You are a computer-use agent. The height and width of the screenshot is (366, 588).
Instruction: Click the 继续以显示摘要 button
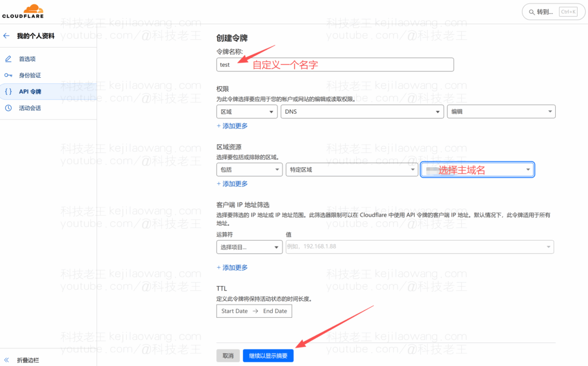tap(268, 356)
